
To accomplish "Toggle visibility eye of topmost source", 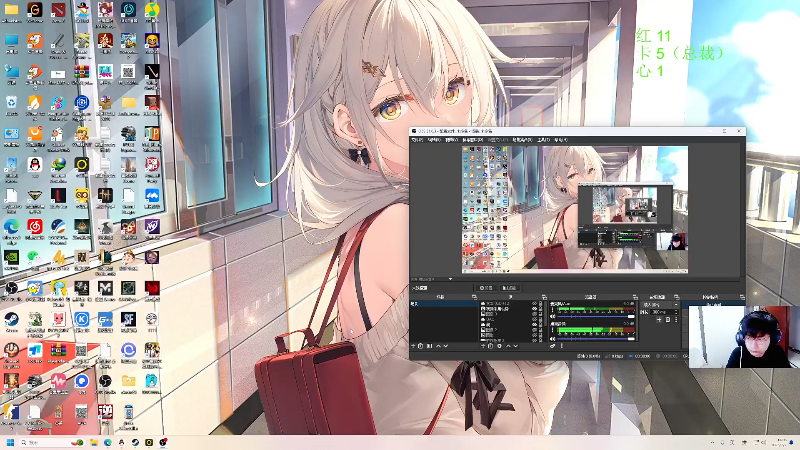I will click(534, 303).
